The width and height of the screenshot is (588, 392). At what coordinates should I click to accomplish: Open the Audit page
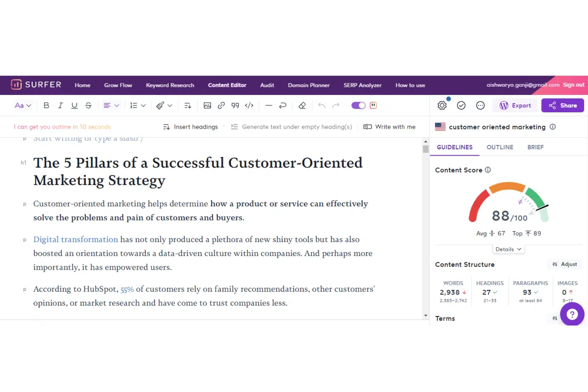point(267,85)
